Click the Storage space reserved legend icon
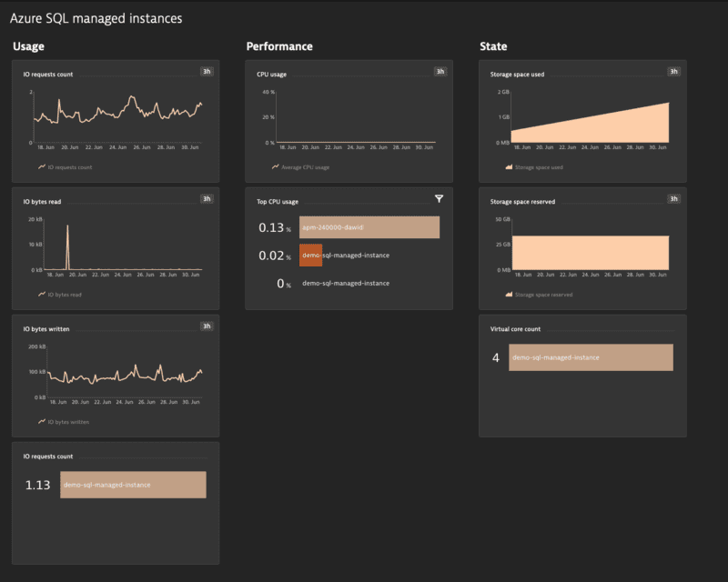The image size is (728, 582). pos(507,293)
